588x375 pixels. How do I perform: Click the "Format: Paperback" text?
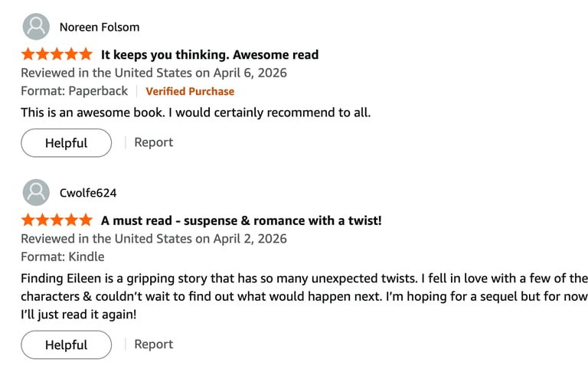[x=74, y=91]
